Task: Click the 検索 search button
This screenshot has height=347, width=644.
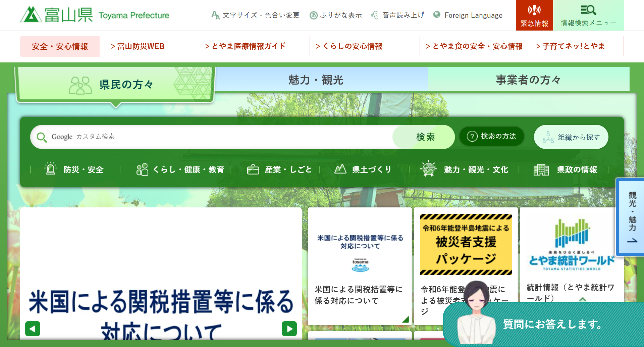Action: (x=425, y=137)
